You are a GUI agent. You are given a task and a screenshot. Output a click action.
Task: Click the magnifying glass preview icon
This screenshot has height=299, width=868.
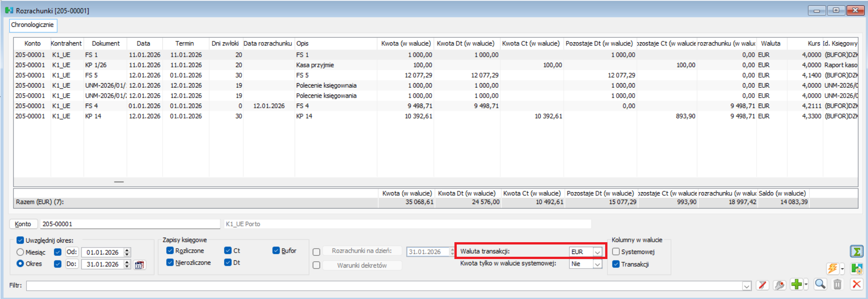tap(820, 284)
